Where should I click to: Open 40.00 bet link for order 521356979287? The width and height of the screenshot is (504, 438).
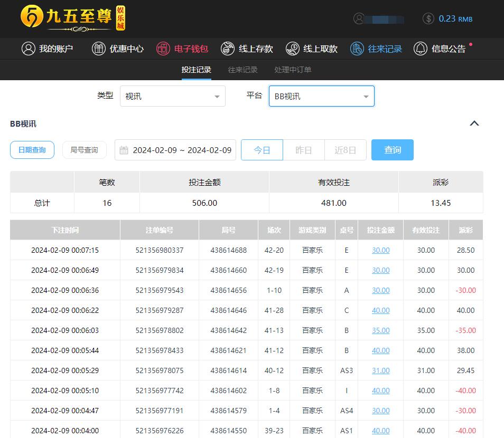point(380,310)
